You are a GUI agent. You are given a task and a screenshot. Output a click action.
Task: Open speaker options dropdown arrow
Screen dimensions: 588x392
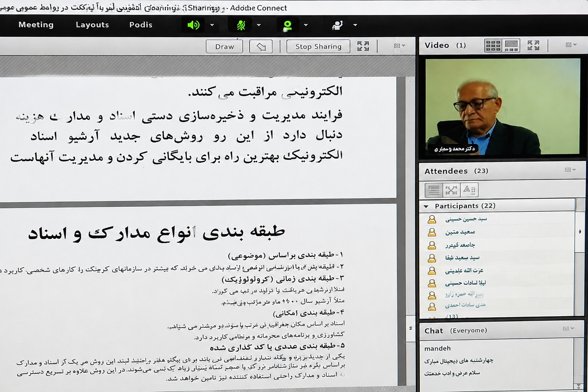pyautogui.click(x=212, y=25)
